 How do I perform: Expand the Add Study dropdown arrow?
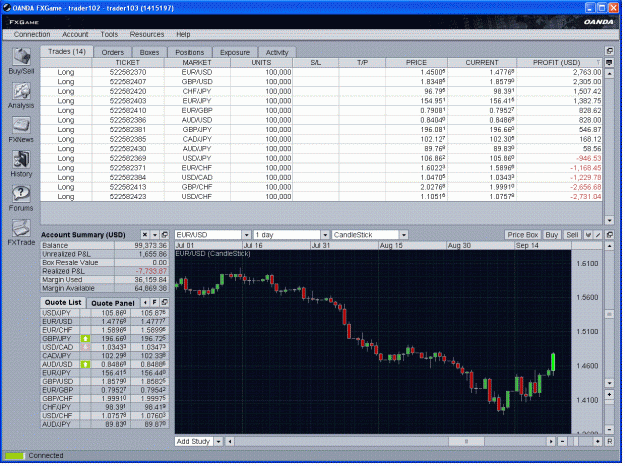coord(218,442)
